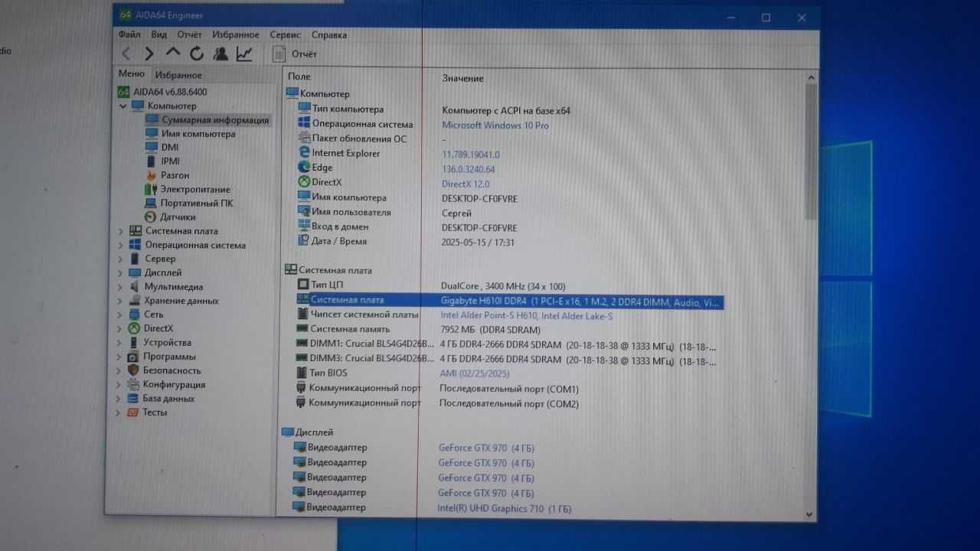Select the COM2 Коммуникационный порт row
980x551 pixels.
coord(438,403)
